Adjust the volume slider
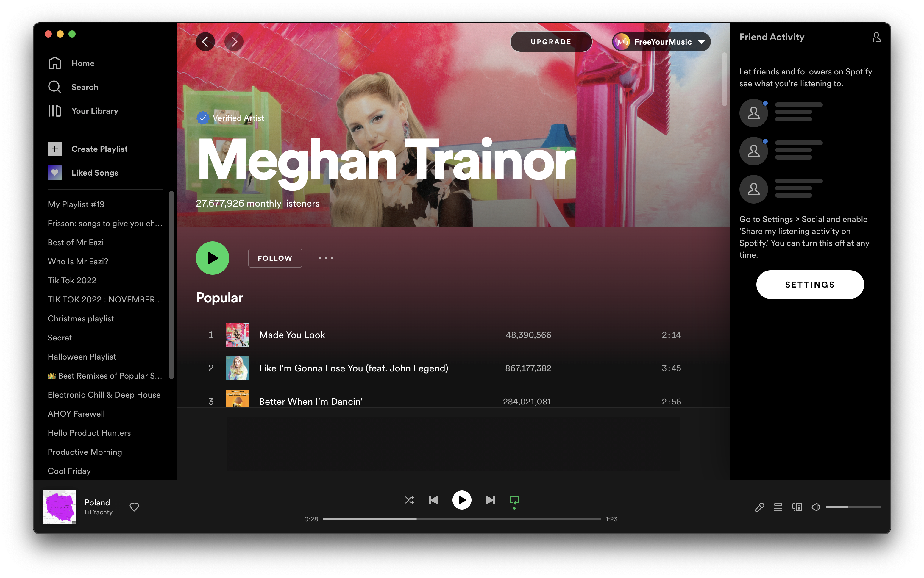The width and height of the screenshot is (924, 578). 853,507
